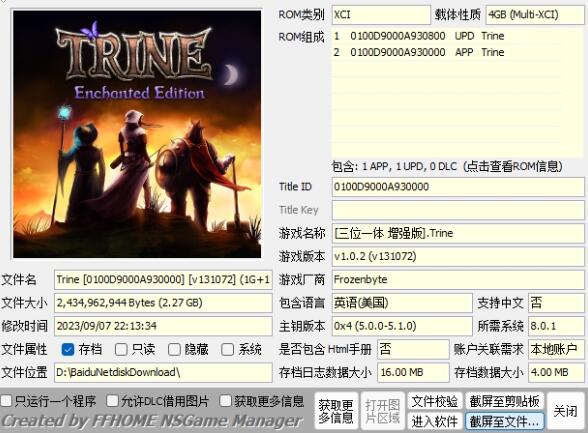Click the 所需系统 field 8.0.1

click(556, 326)
